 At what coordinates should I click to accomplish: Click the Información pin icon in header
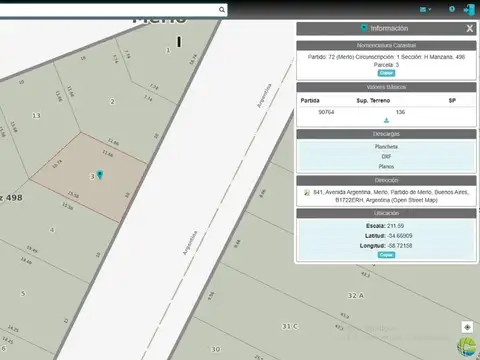pyautogui.click(x=364, y=28)
